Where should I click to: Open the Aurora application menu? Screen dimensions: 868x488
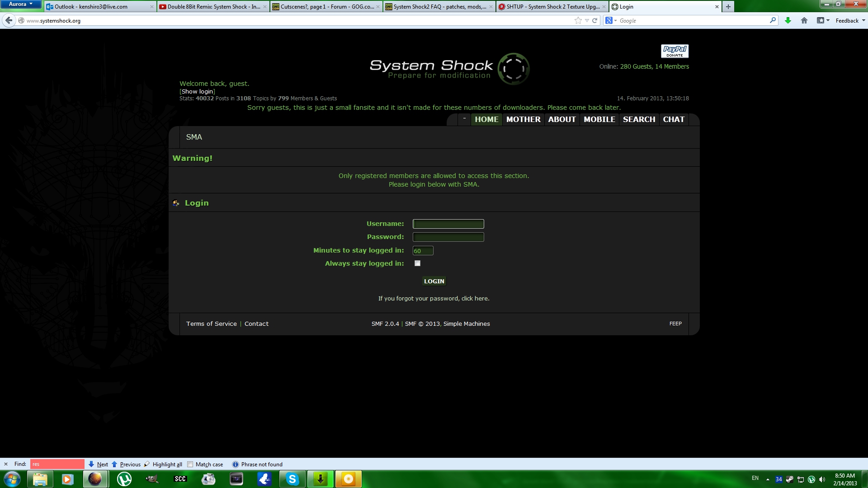point(21,4)
